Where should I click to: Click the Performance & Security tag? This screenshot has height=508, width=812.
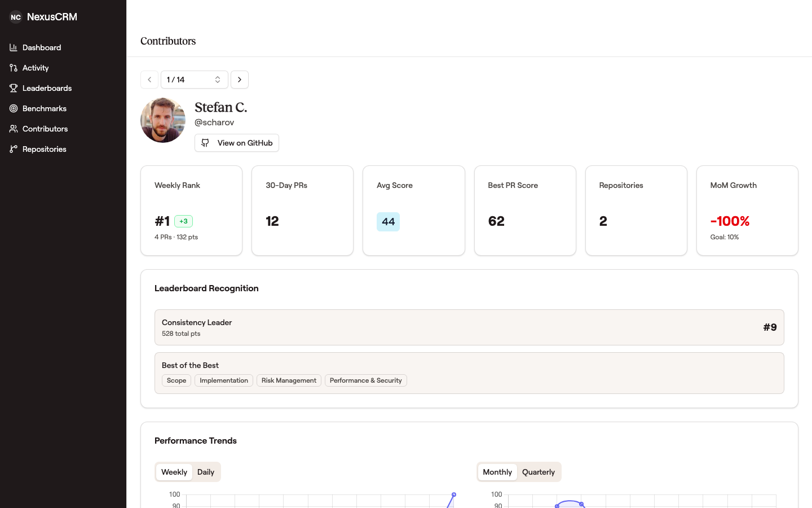click(366, 380)
